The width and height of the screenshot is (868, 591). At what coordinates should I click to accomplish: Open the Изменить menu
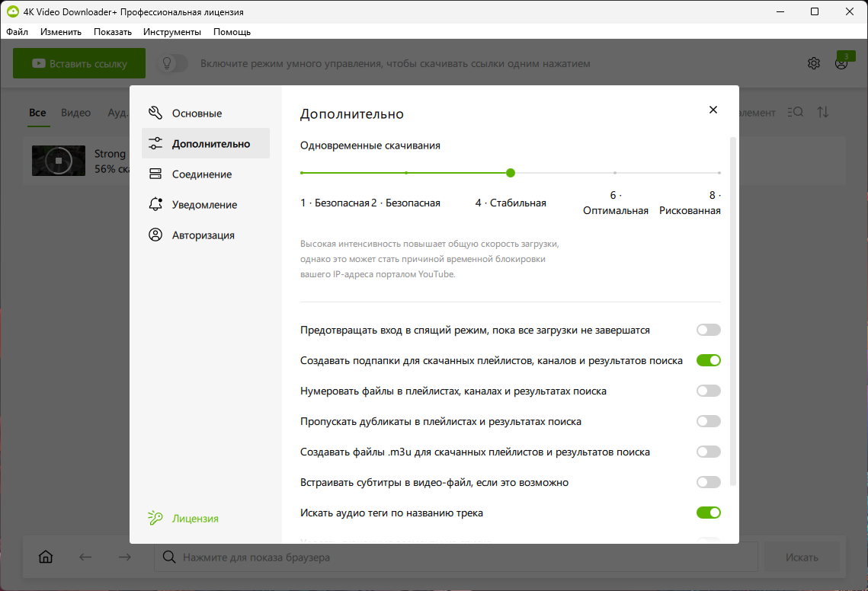(61, 31)
